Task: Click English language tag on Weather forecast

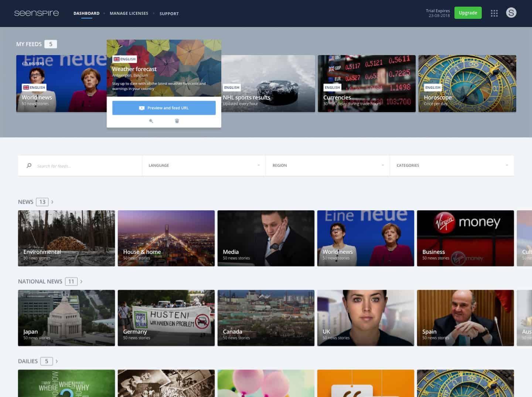Action: click(x=125, y=59)
